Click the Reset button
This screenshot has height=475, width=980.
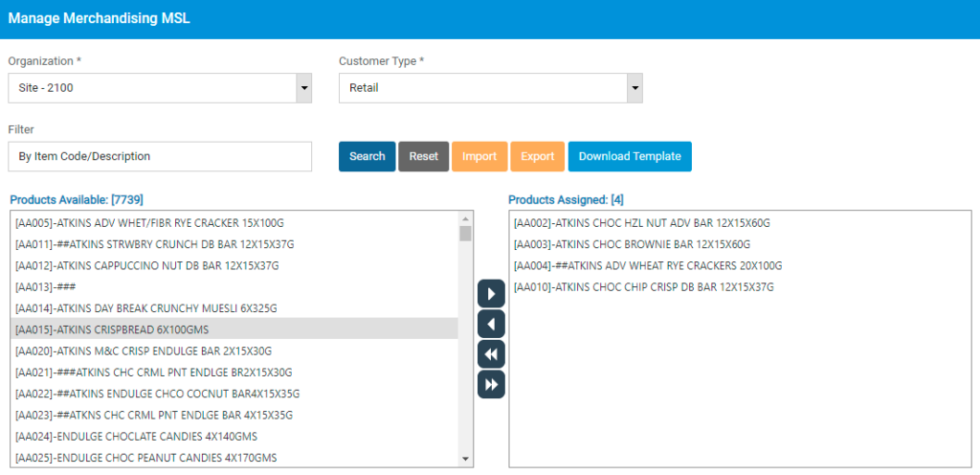424,156
